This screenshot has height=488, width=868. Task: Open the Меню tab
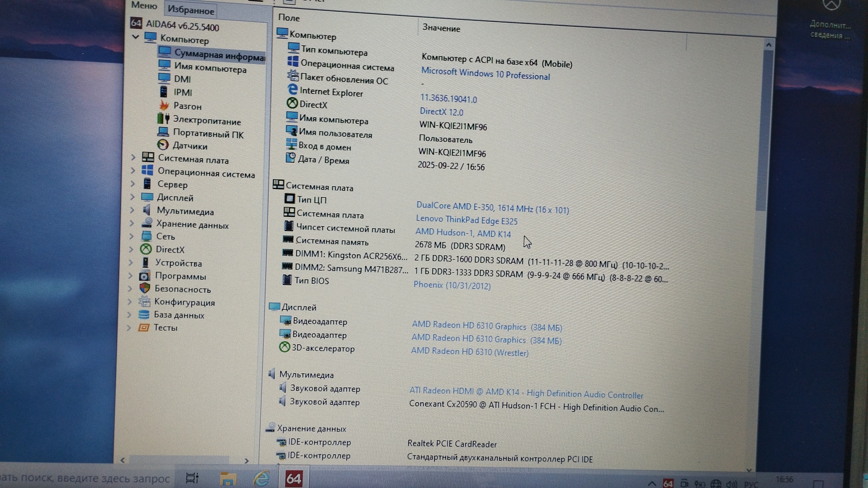click(x=144, y=5)
